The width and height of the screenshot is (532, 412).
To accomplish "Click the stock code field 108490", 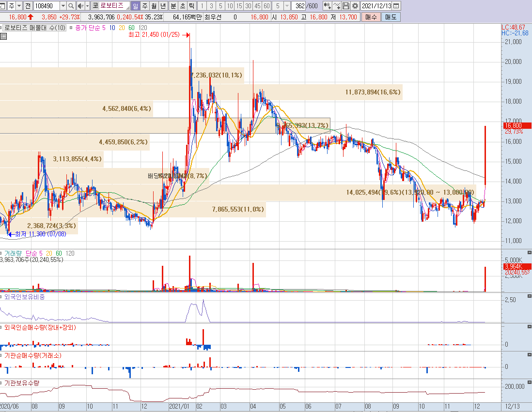I will [47, 6].
